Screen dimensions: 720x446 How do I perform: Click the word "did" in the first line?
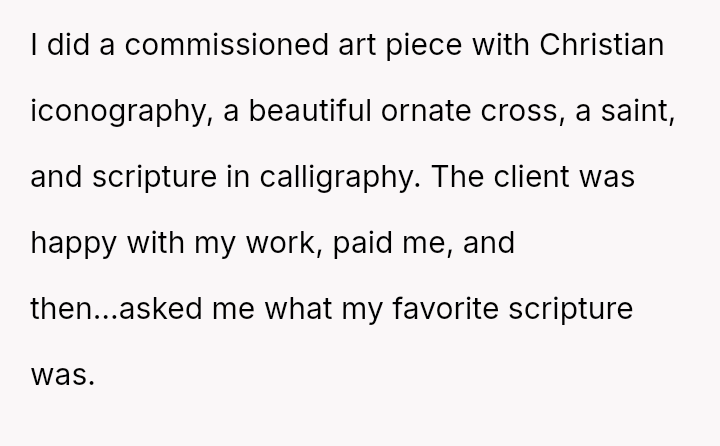tap(68, 45)
